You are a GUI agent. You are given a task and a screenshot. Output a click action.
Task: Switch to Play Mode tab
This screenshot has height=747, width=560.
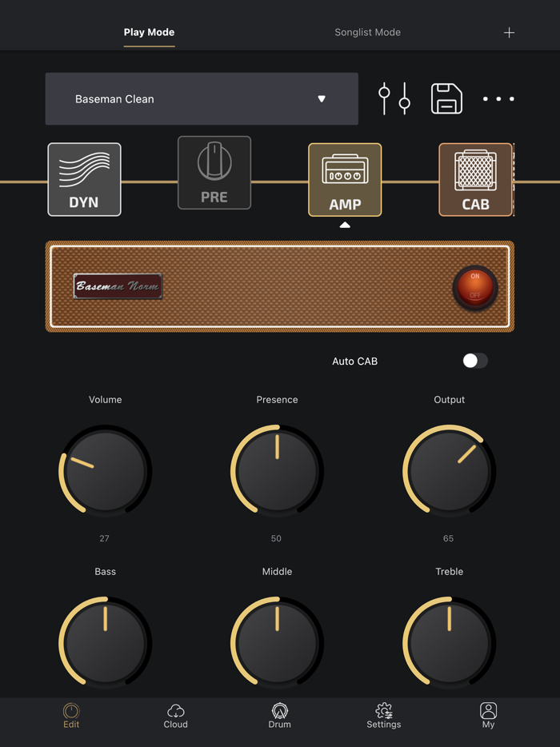pos(149,33)
